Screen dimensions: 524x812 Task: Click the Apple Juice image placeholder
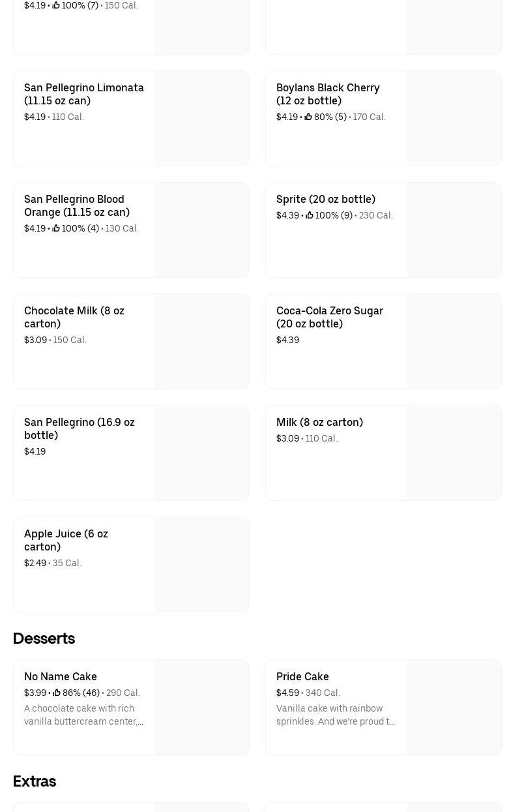201,564
